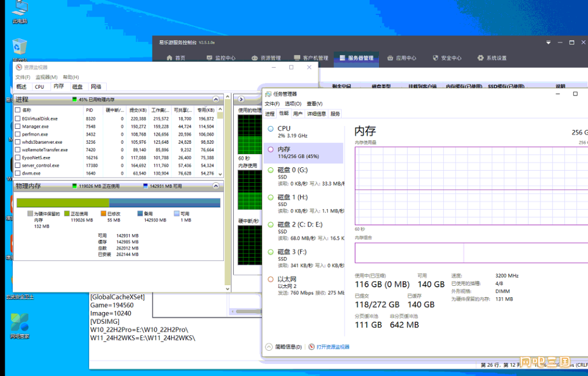This screenshot has width=588, height=376.
Task: Check the dwm.exe process checkbox
Action: pyautogui.click(x=18, y=174)
